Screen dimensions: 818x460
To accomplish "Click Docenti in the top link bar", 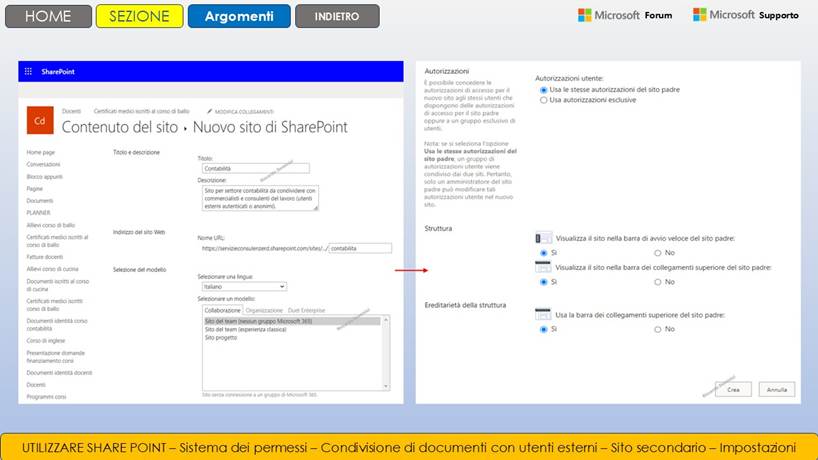I will point(71,111).
